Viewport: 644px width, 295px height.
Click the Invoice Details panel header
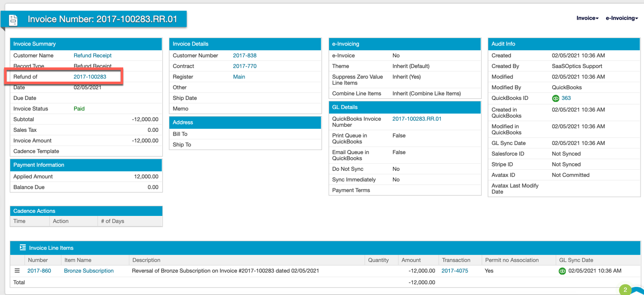point(245,44)
